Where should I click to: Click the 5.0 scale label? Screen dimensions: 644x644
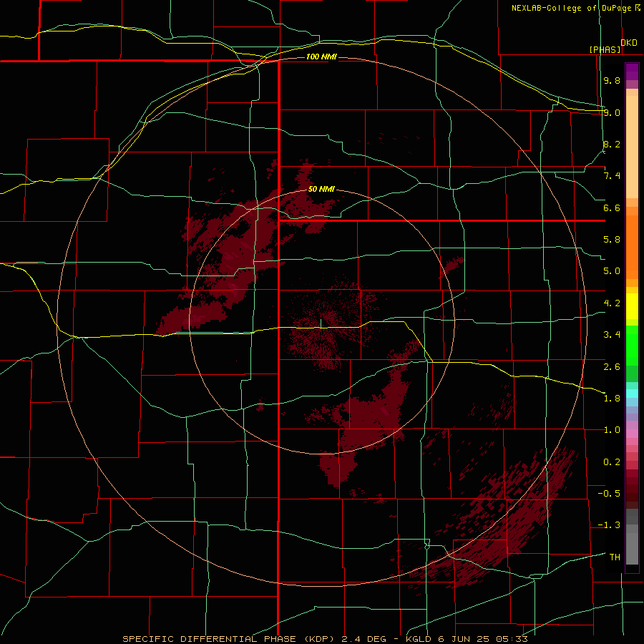612,271
